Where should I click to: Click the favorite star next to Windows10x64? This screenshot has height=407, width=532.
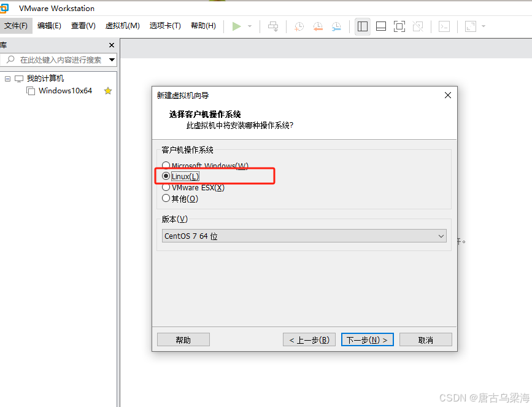tap(108, 91)
